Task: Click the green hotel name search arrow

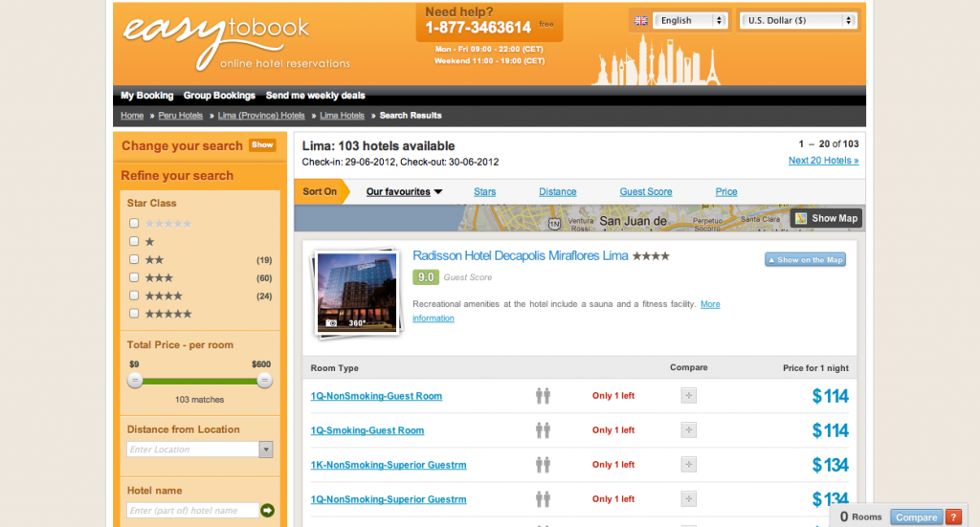Action: click(268, 511)
